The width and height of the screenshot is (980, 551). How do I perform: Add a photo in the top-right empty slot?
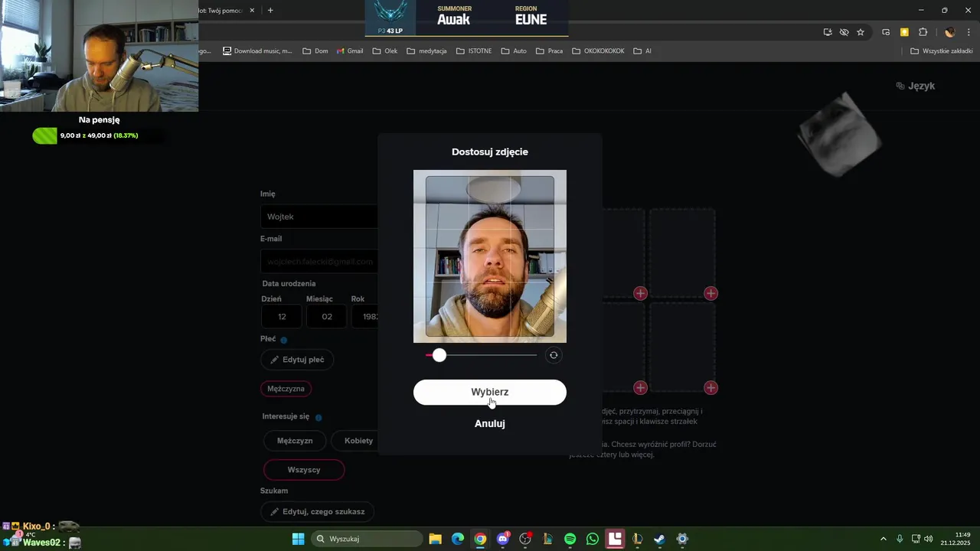[x=710, y=293]
